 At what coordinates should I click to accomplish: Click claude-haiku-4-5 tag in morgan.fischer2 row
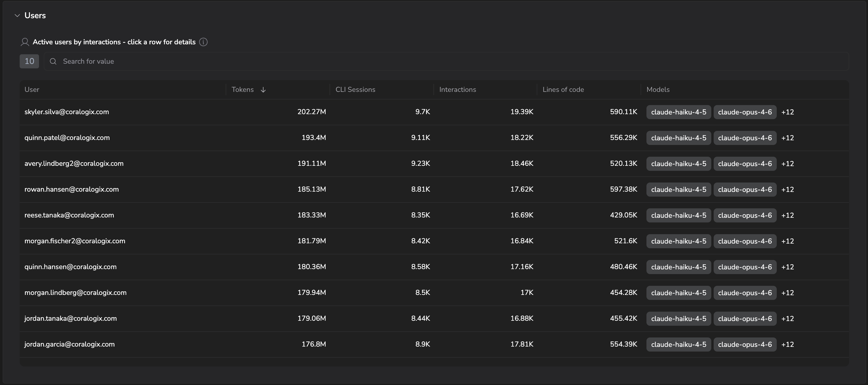click(679, 241)
